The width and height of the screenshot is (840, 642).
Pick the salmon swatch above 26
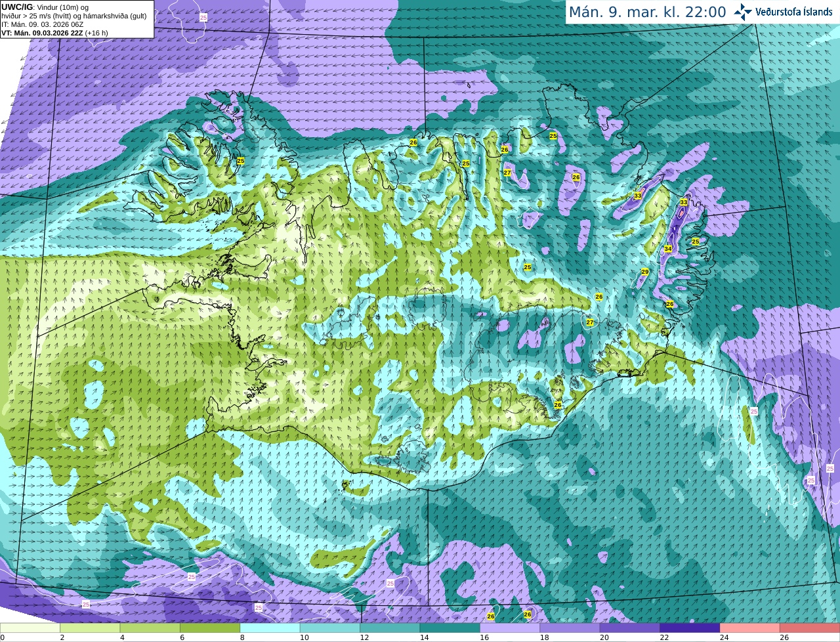(810, 628)
